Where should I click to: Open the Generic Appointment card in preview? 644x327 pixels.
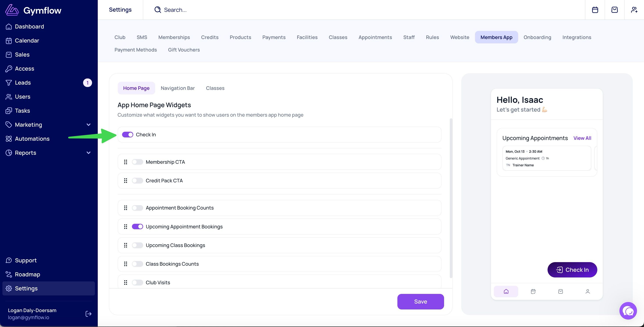tap(547, 158)
